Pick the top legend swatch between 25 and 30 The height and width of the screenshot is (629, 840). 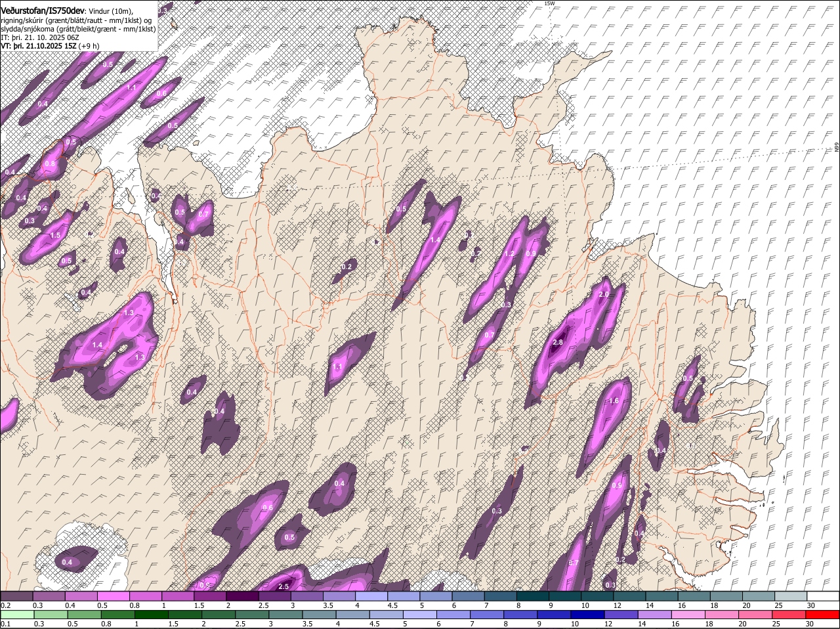(791, 596)
